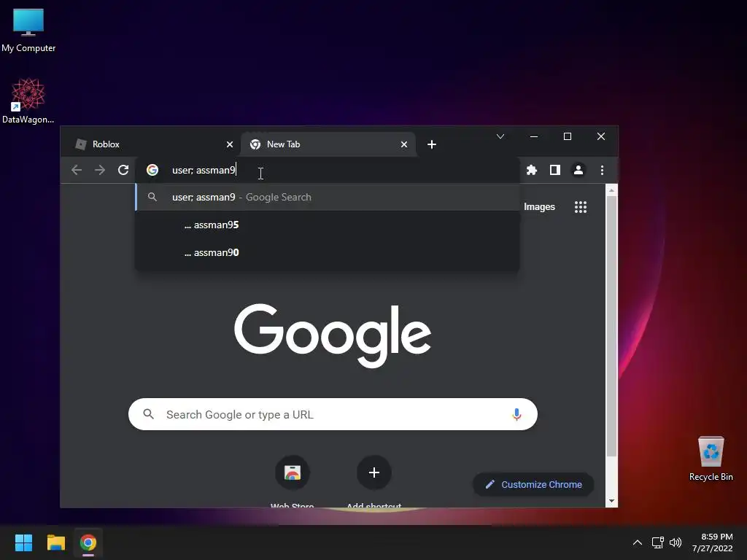Switch to the New Tab tab
747x560 pixels.
328,144
